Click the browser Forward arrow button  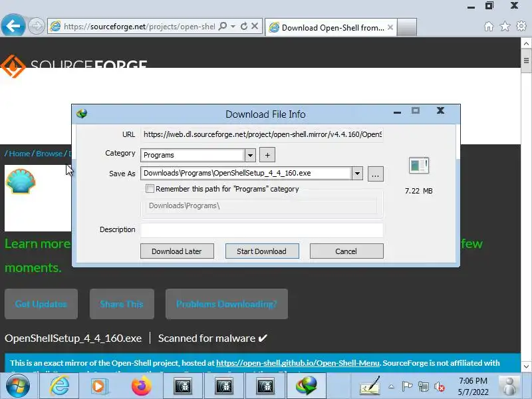tap(36, 26)
